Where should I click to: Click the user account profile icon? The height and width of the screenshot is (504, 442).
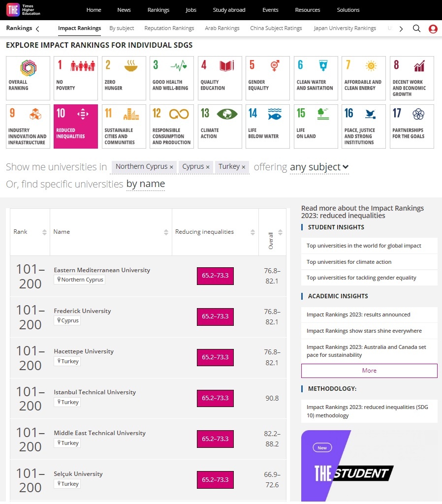point(433,29)
